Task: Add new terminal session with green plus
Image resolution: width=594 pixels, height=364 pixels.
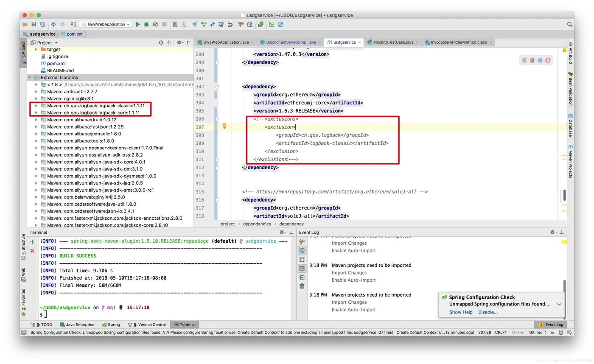Action: 33,242
